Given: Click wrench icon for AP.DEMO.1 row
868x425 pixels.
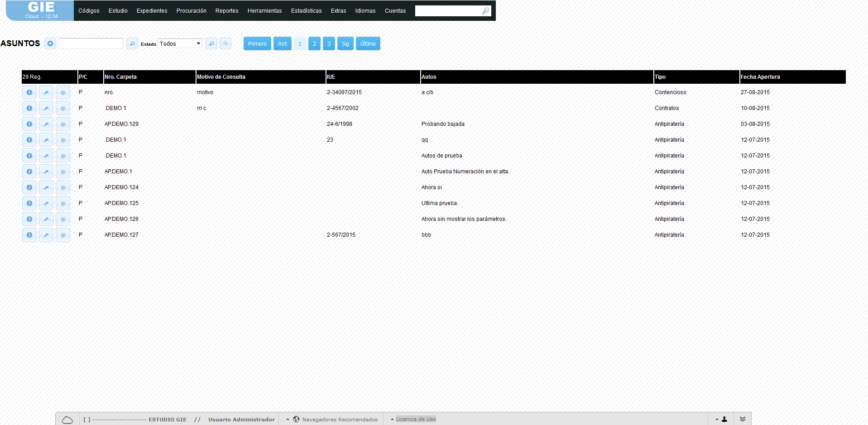Looking at the screenshot, I should pyautogui.click(x=46, y=172).
